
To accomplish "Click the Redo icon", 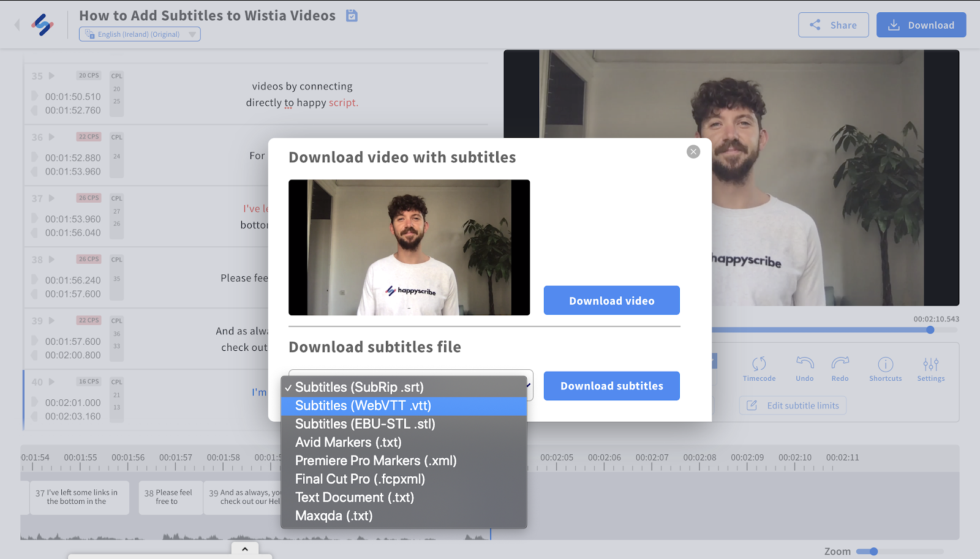I will click(840, 369).
